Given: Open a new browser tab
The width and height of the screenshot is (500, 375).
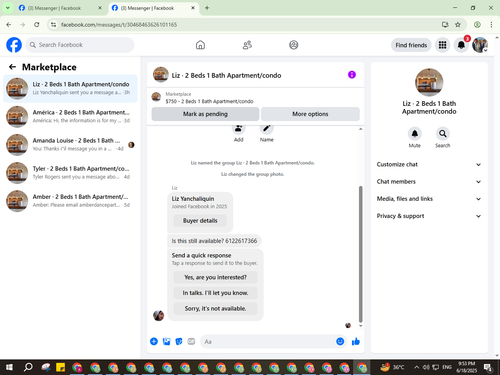Looking at the screenshot, I should point(207,8).
